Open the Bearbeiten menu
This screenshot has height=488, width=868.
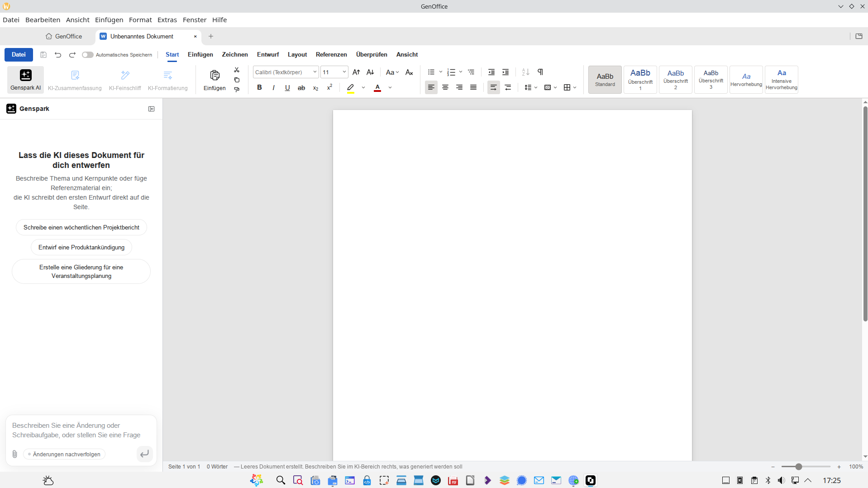pos(43,20)
